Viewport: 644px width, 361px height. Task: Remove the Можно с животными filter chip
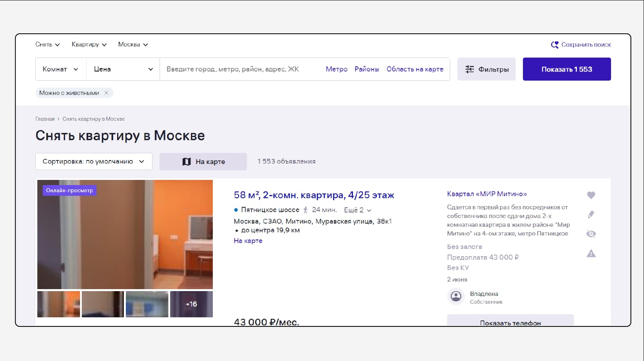click(x=106, y=93)
